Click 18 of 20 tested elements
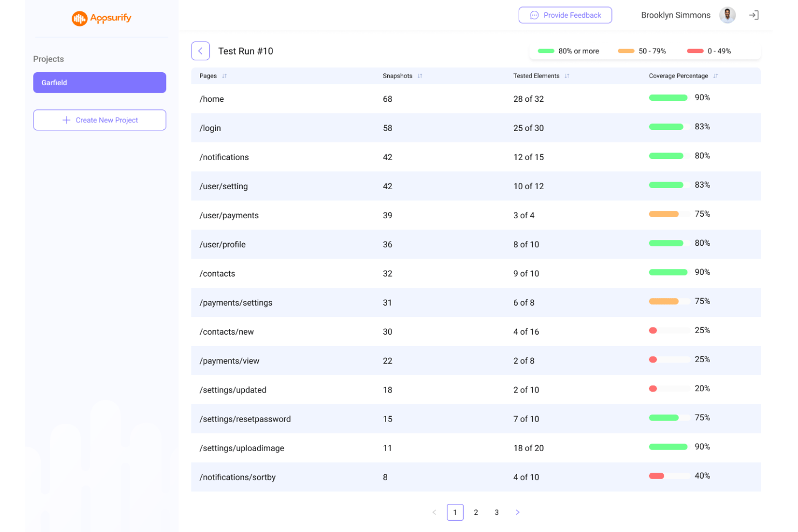Viewport: 798px width, 532px height. point(528,448)
